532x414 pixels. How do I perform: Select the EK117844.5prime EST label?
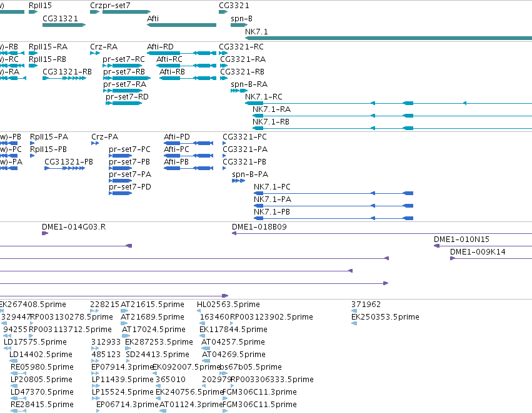point(233,330)
